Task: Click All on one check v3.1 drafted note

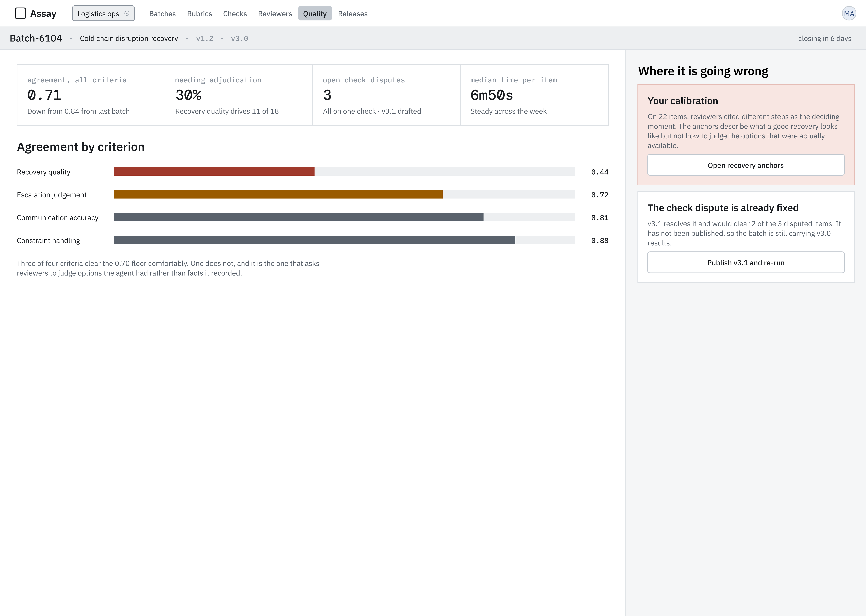Action: (372, 111)
